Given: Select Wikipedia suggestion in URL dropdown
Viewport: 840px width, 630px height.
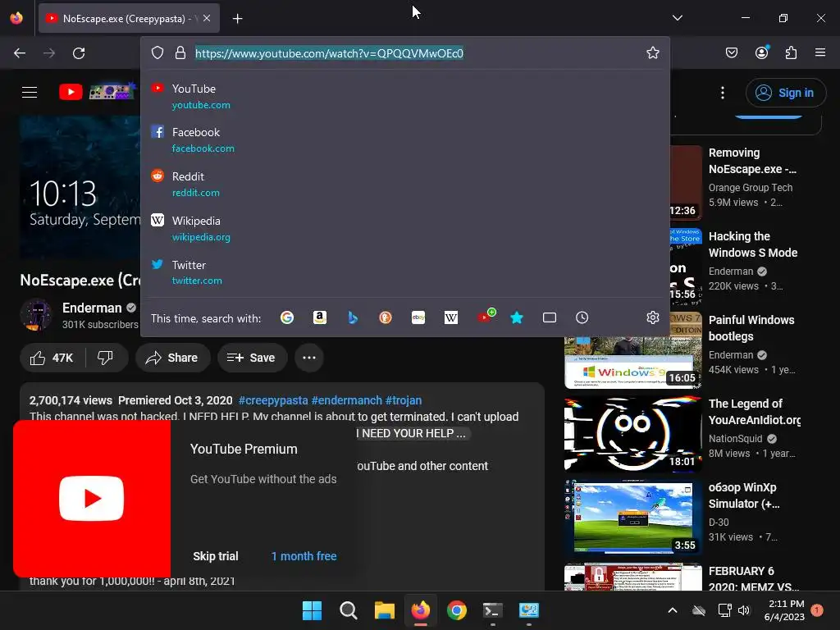Looking at the screenshot, I should 405,228.
